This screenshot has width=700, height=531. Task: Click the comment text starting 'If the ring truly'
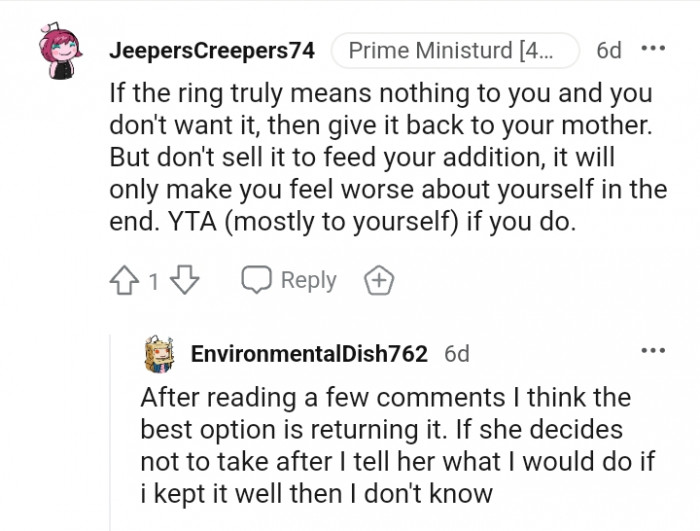point(380,95)
